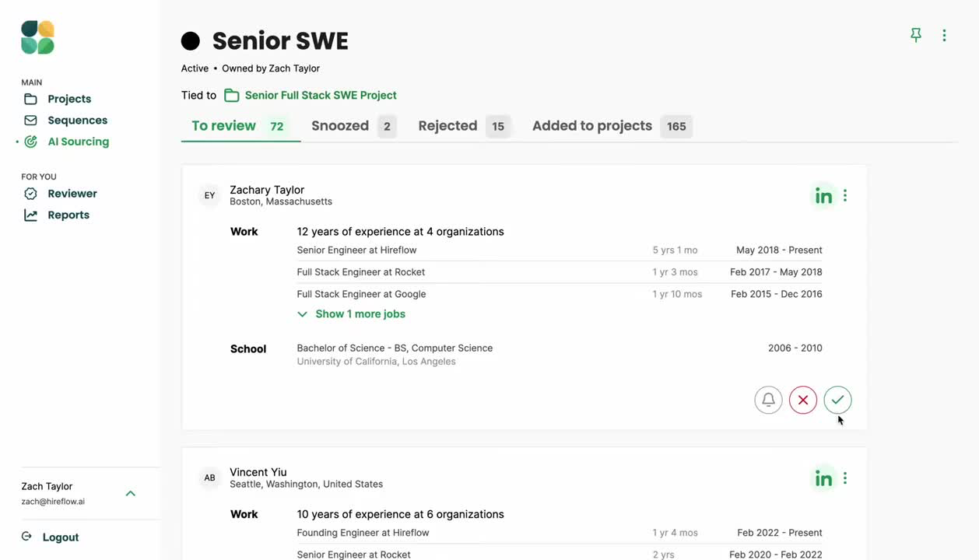The width and height of the screenshot is (979, 560).
Task: Click Zachary Taylor's EY avatar
Action: click(x=209, y=195)
